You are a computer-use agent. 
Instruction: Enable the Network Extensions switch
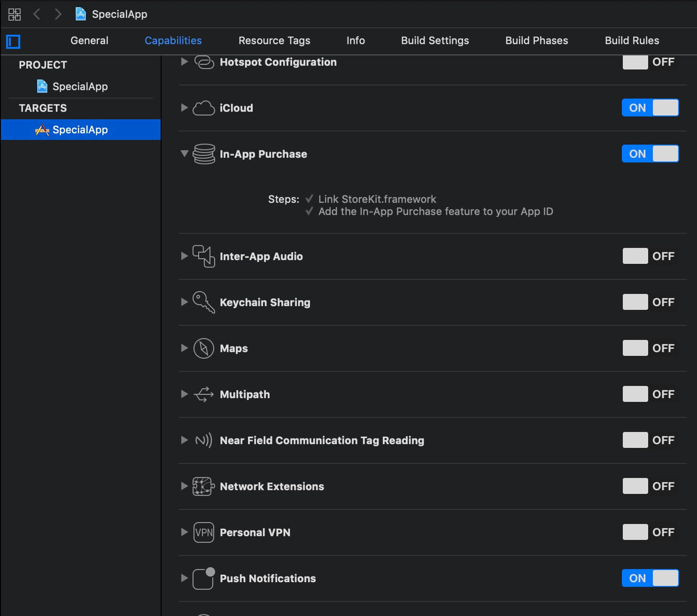point(650,486)
